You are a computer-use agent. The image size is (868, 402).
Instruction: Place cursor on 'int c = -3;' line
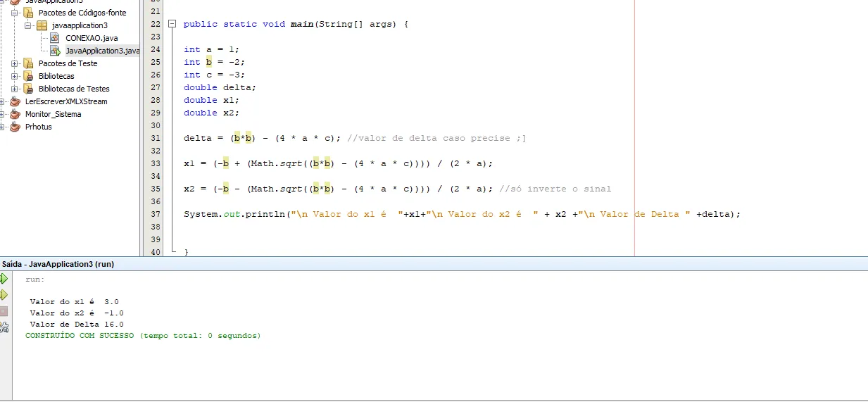tap(214, 75)
